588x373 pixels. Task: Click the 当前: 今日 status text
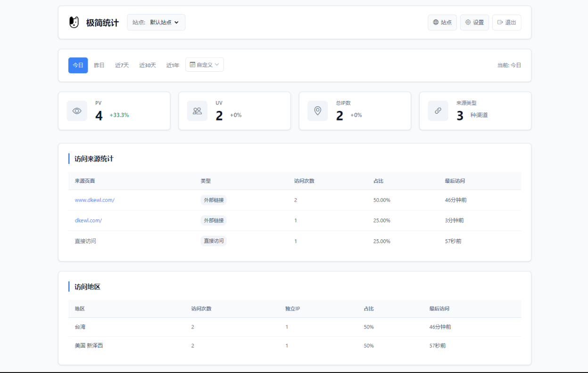(509, 65)
